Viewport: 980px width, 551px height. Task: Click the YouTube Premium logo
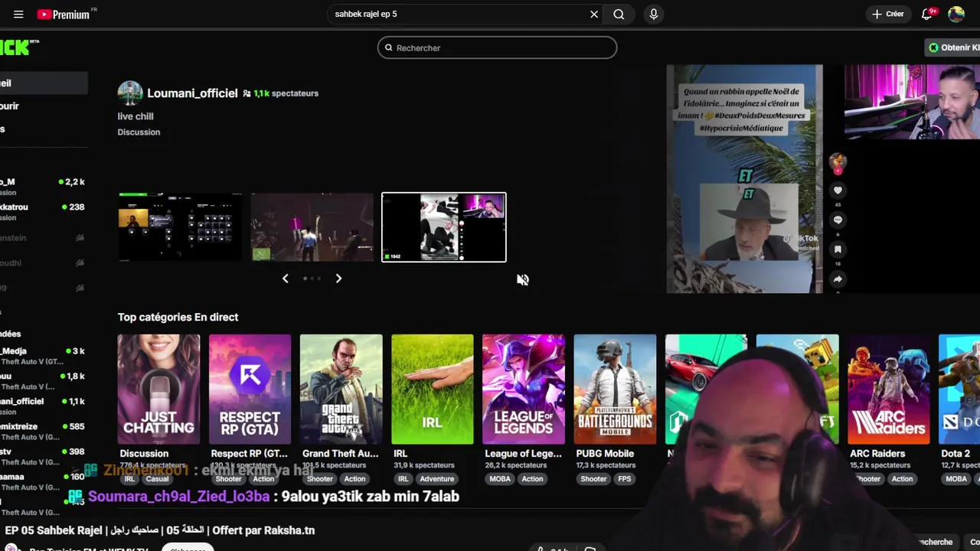click(x=64, y=15)
